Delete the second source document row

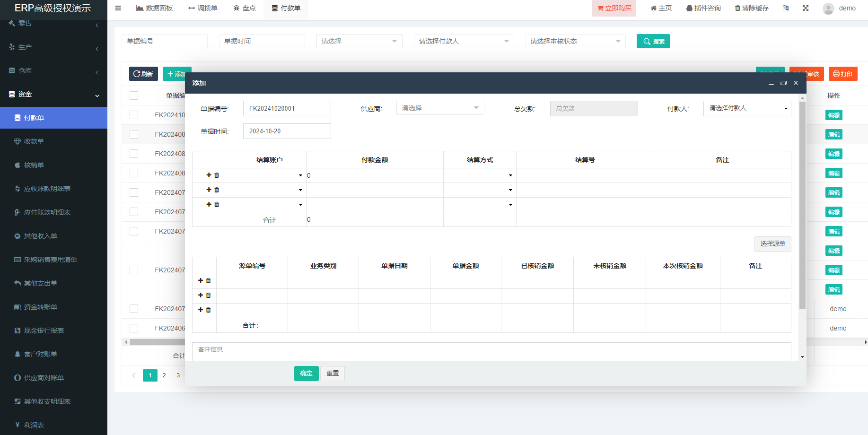pyautogui.click(x=208, y=295)
